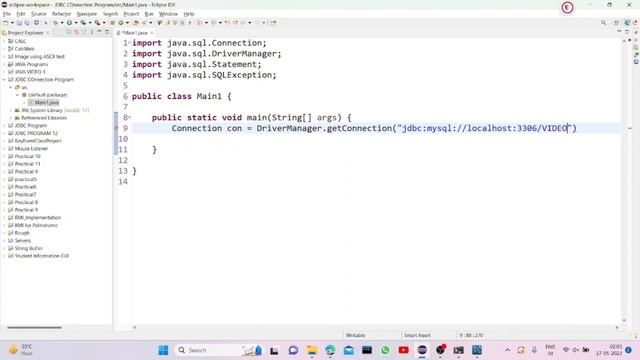The height and width of the screenshot is (360, 640).
Task: Open the Mail app from taskbar
Action: click(x=349, y=350)
